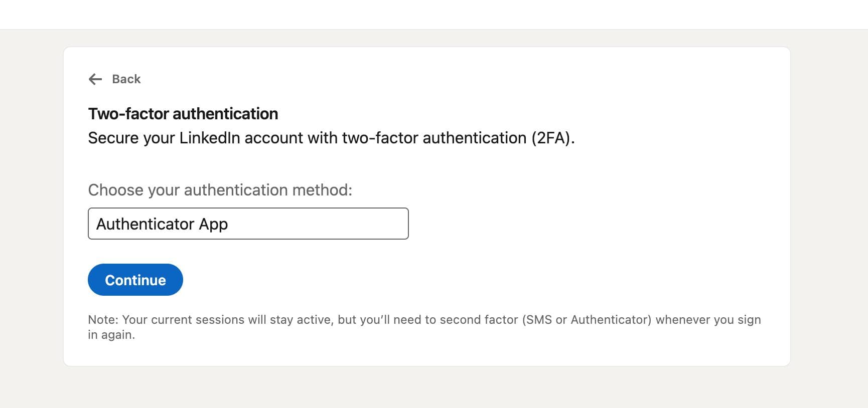Go back using the Back label
This screenshot has height=408, width=868.
click(x=126, y=79)
